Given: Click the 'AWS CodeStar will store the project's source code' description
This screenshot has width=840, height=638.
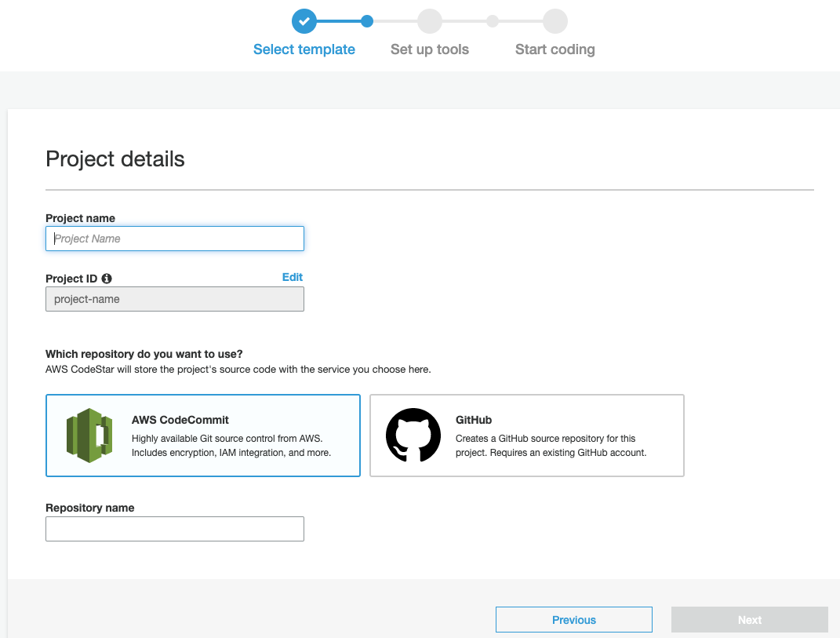Looking at the screenshot, I should pyautogui.click(x=238, y=370).
